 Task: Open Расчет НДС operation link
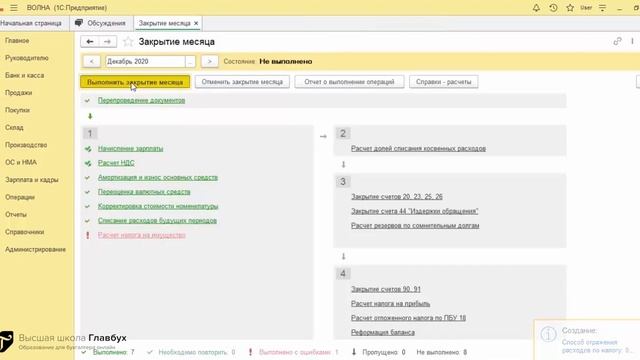(x=116, y=163)
